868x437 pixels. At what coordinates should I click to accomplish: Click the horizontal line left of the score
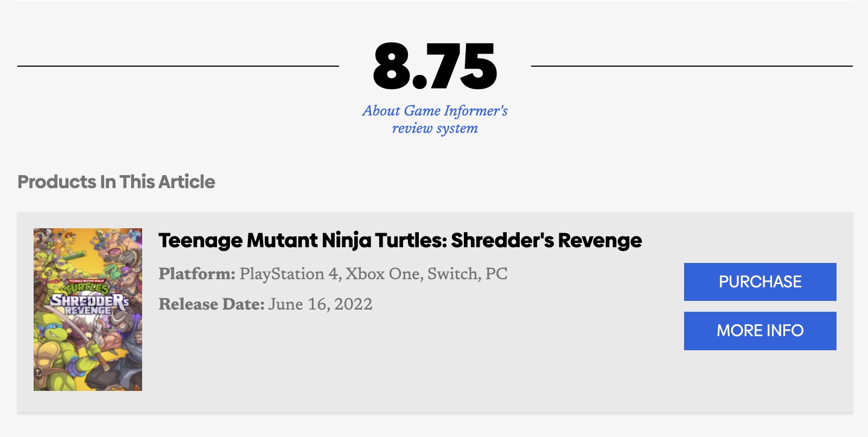pos(178,66)
